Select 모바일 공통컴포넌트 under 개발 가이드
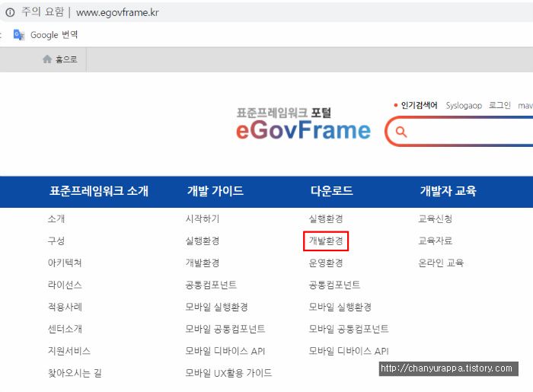 click(225, 329)
